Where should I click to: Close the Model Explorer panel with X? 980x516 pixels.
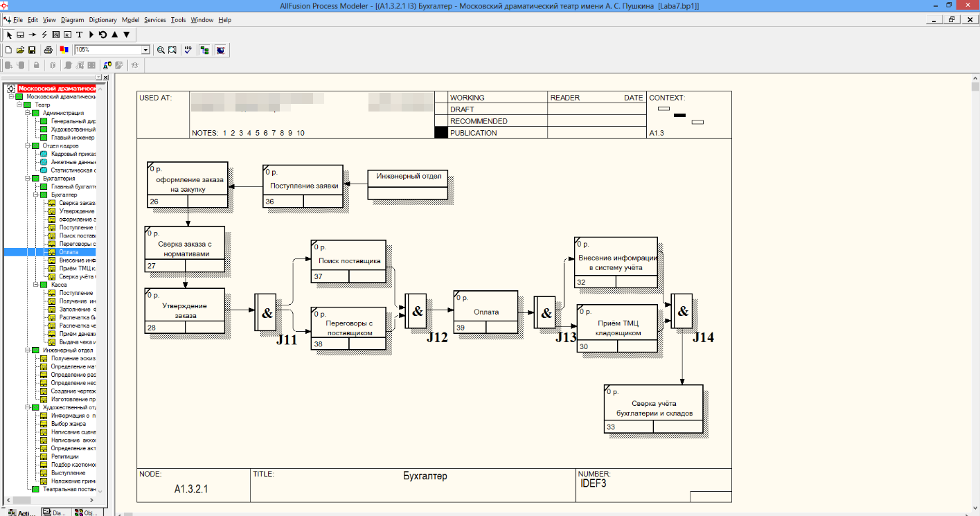tap(105, 78)
